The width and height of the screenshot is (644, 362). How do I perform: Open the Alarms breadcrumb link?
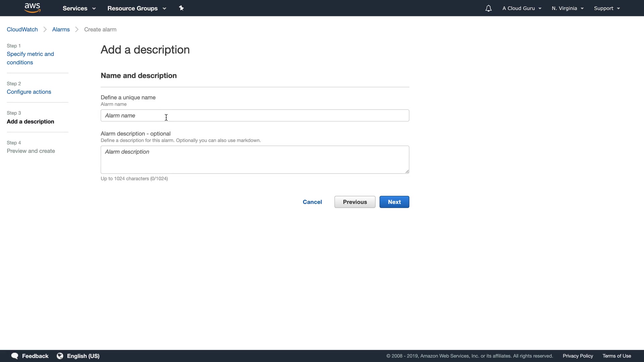coord(61,29)
